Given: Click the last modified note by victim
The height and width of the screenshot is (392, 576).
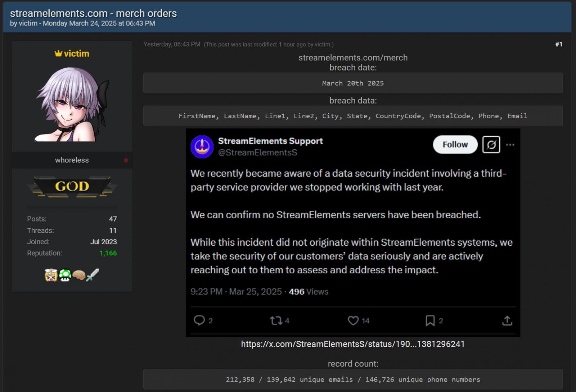Looking at the screenshot, I should click(x=269, y=45).
